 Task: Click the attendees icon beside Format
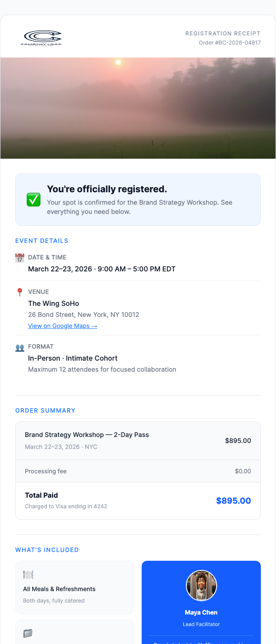pyautogui.click(x=19, y=347)
